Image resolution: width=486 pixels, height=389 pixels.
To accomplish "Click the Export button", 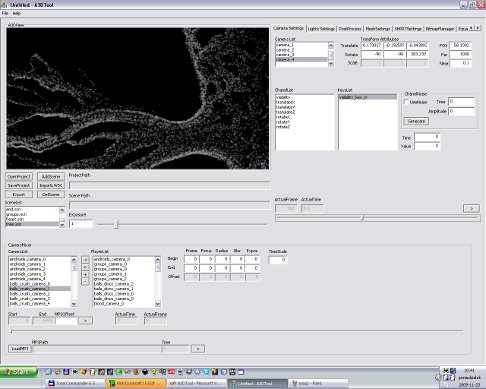I will click(19, 194).
